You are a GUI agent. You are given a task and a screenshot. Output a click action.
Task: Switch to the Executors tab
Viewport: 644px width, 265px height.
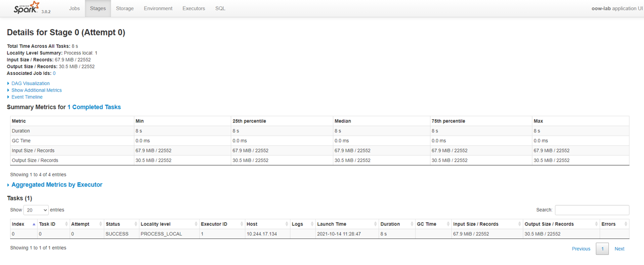tap(193, 9)
